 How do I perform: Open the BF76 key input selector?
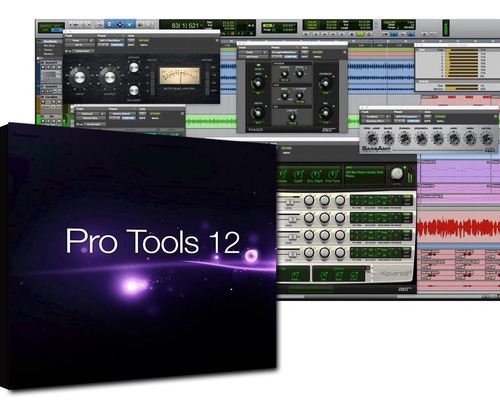click(83, 51)
